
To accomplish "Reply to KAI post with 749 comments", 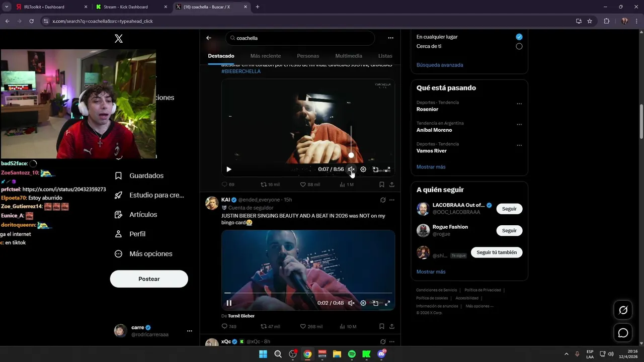I will 229,326.
